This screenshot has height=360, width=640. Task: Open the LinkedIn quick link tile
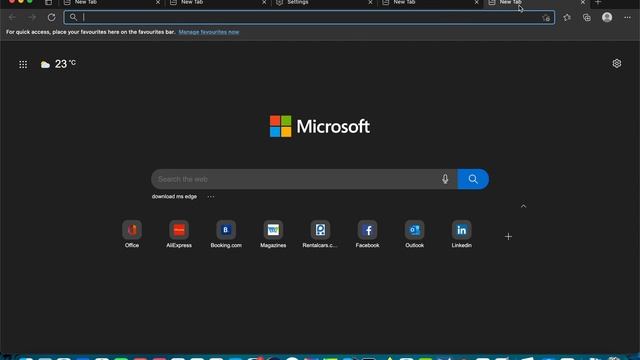[461, 234]
